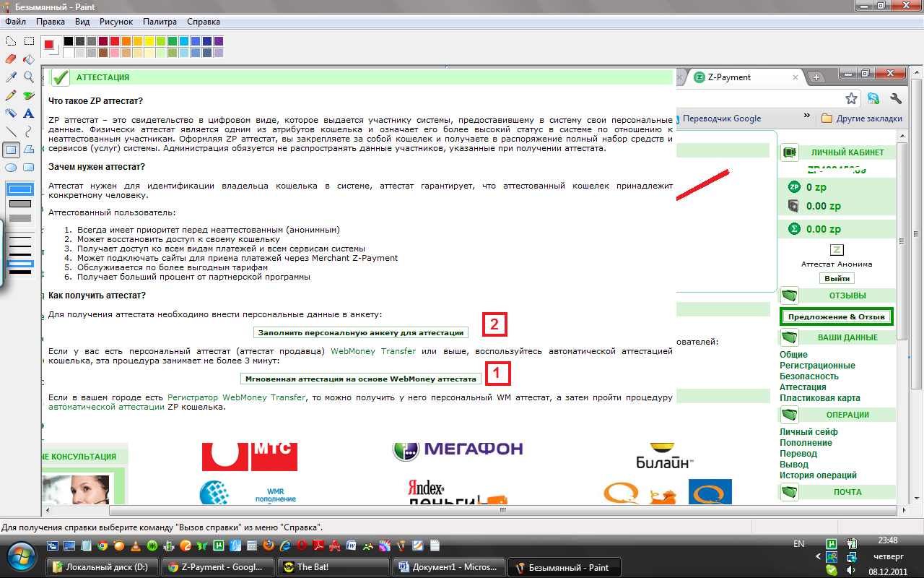Choose solid fill without outline shape style
The height and width of the screenshot is (578, 924).
(x=20, y=218)
